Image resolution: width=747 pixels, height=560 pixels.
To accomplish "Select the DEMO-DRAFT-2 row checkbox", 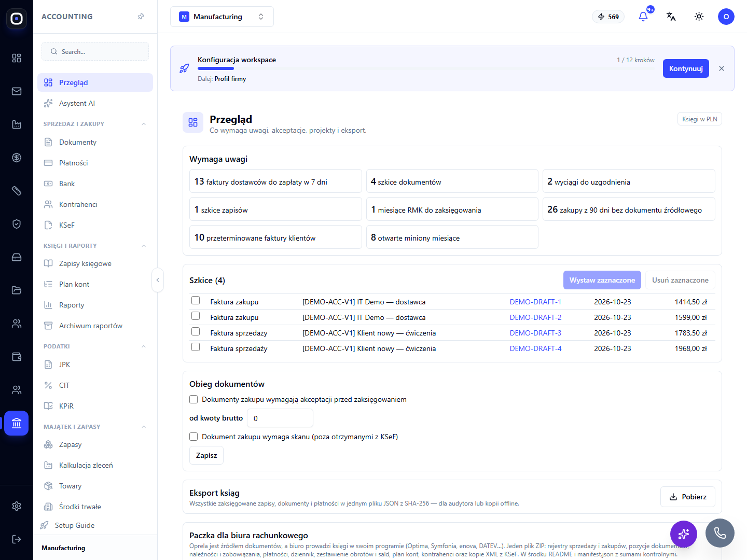I will [x=196, y=316].
